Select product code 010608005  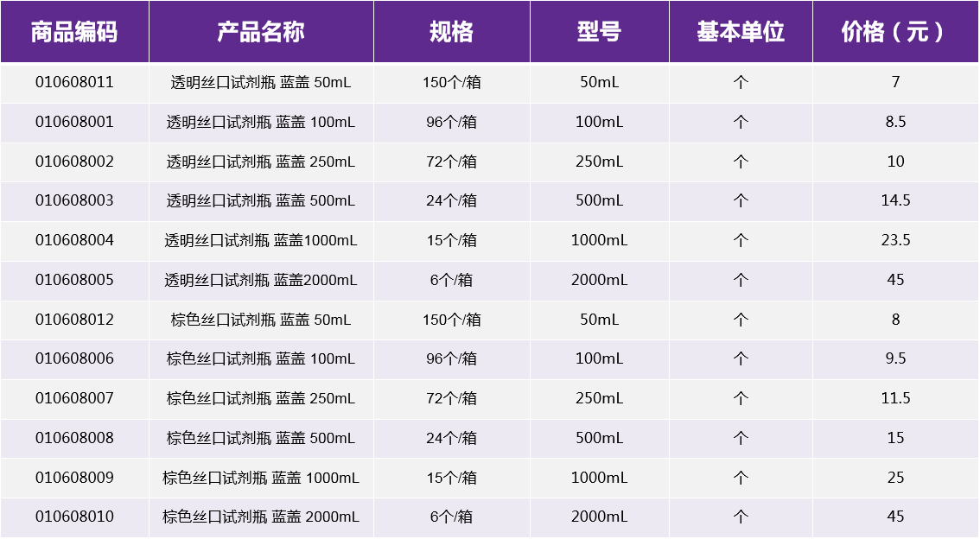tap(74, 280)
